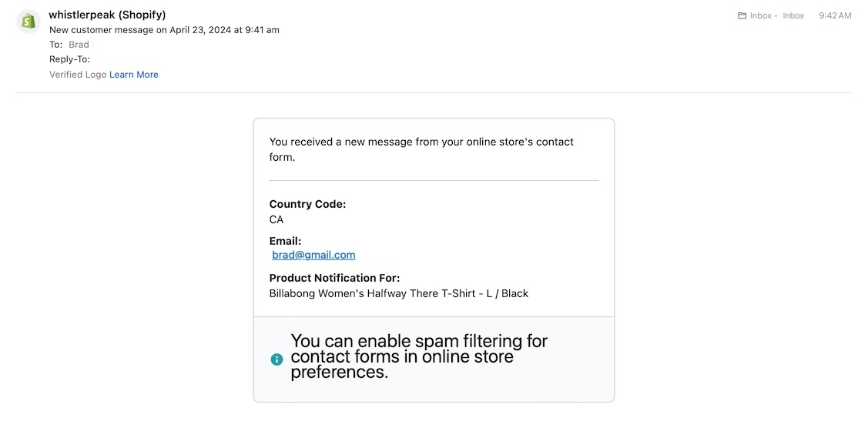Image resolution: width=868 pixels, height=438 pixels.
Task: Click the teal info icon in the footer
Action: (x=276, y=359)
